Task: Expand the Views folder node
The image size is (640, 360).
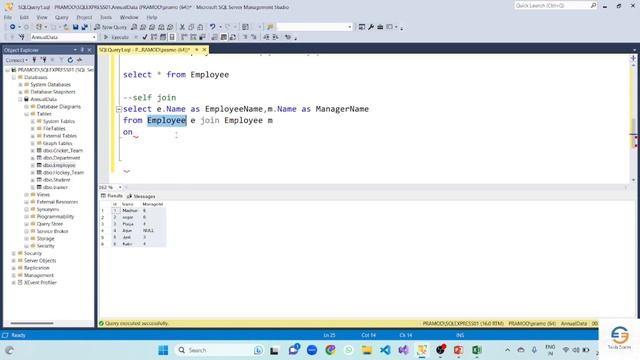Action: click(27, 195)
